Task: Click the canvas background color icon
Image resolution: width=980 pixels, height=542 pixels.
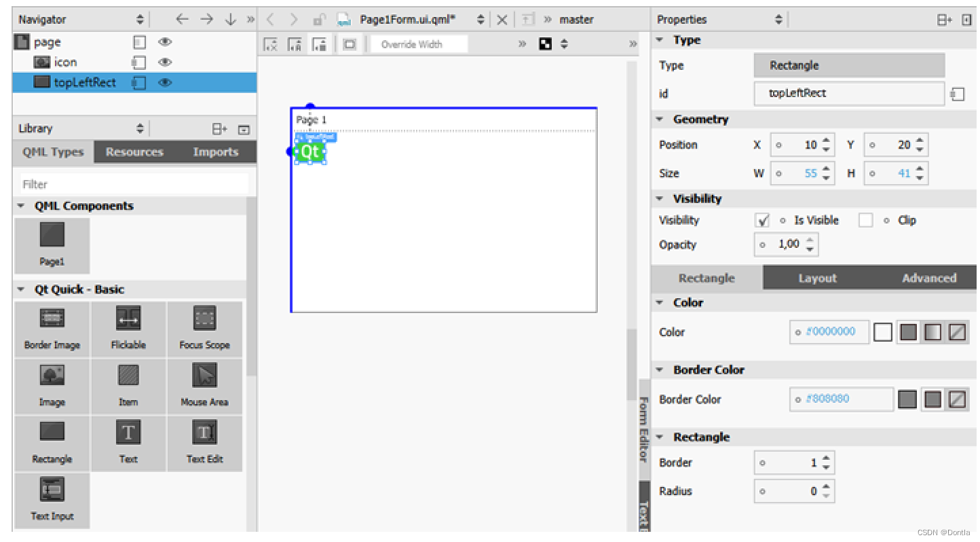Action: (x=545, y=45)
